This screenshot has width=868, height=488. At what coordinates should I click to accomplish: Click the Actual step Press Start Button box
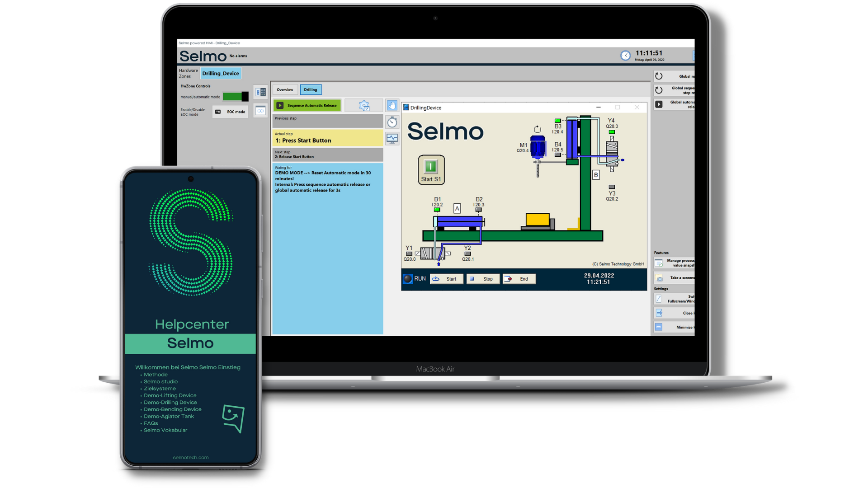[328, 138]
